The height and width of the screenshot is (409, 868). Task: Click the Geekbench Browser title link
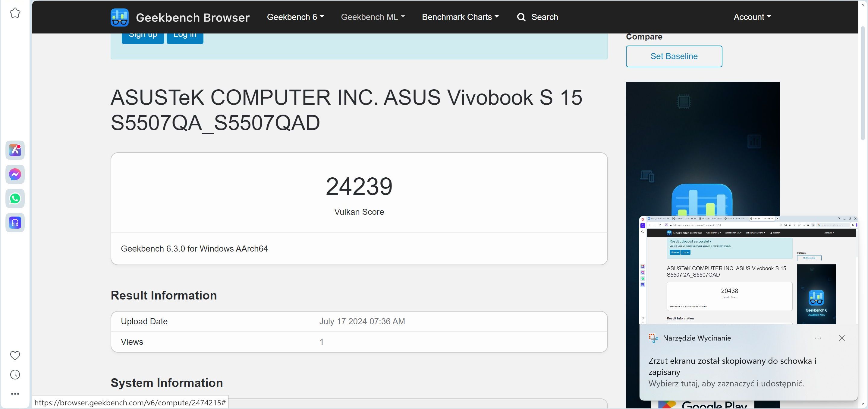click(193, 17)
